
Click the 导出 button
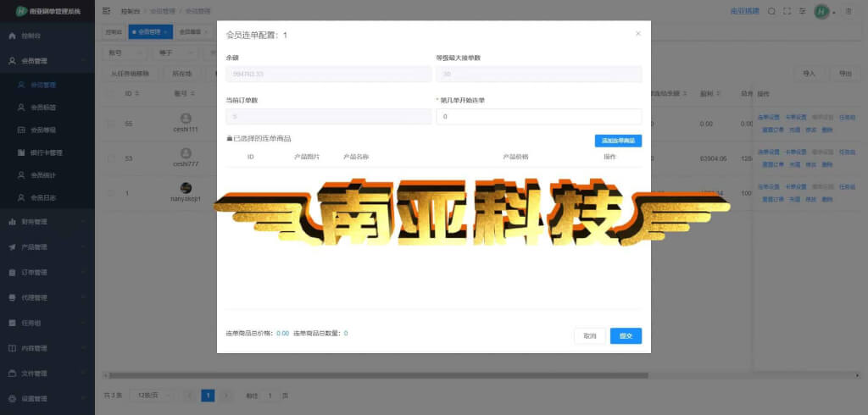pos(845,73)
